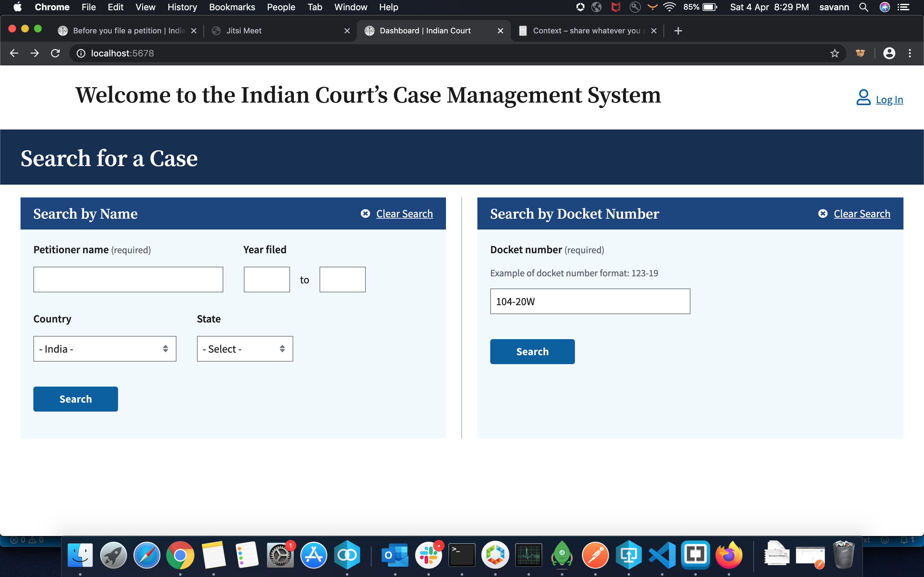
Task: Click the bookmark star icon in address bar
Action: point(834,53)
